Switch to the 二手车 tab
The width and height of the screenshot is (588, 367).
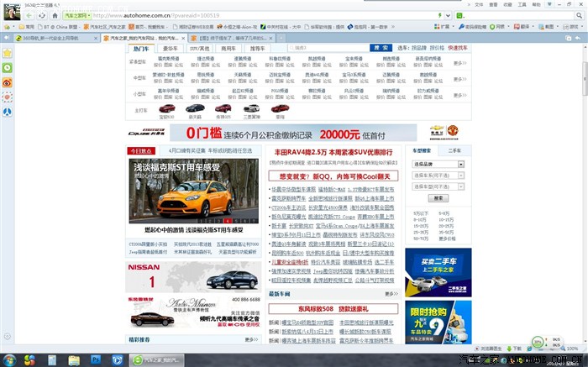[x=454, y=149]
